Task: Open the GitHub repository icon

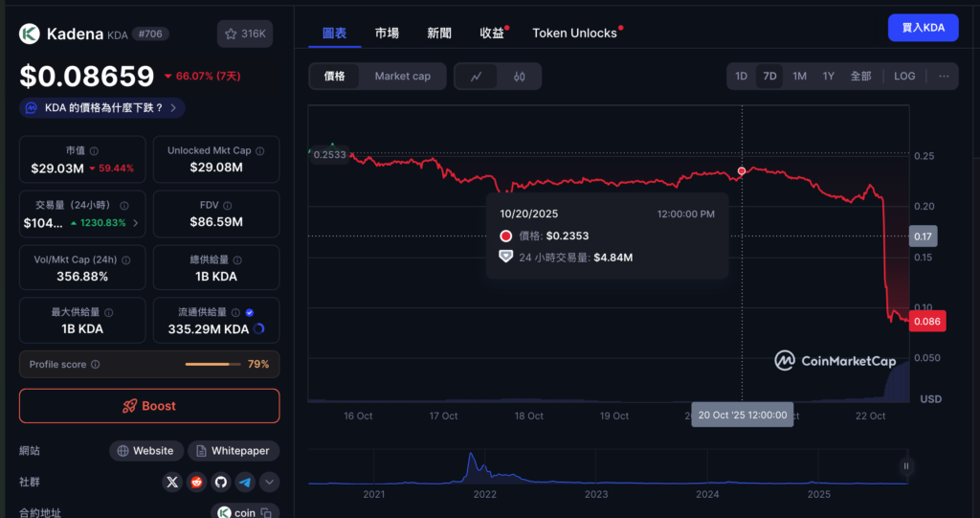Action: click(x=221, y=483)
